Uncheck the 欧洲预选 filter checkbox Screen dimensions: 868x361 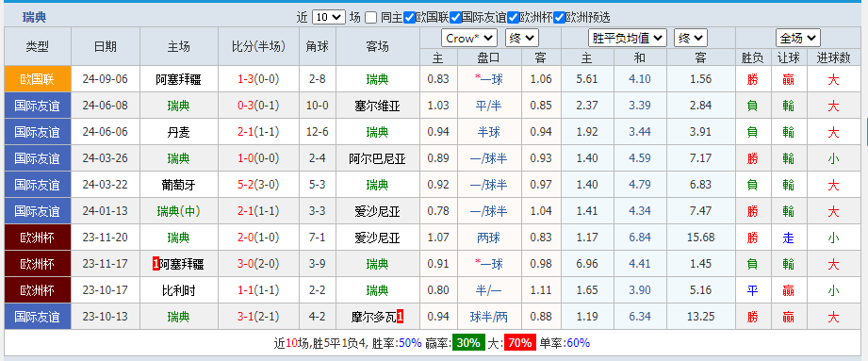pos(559,17)
